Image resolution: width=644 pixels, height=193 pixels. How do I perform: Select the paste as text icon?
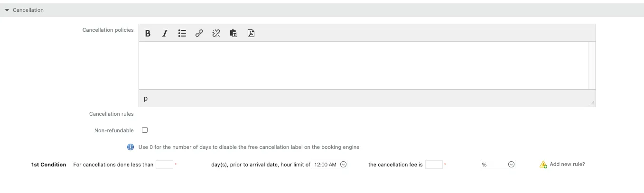point(233,33)
